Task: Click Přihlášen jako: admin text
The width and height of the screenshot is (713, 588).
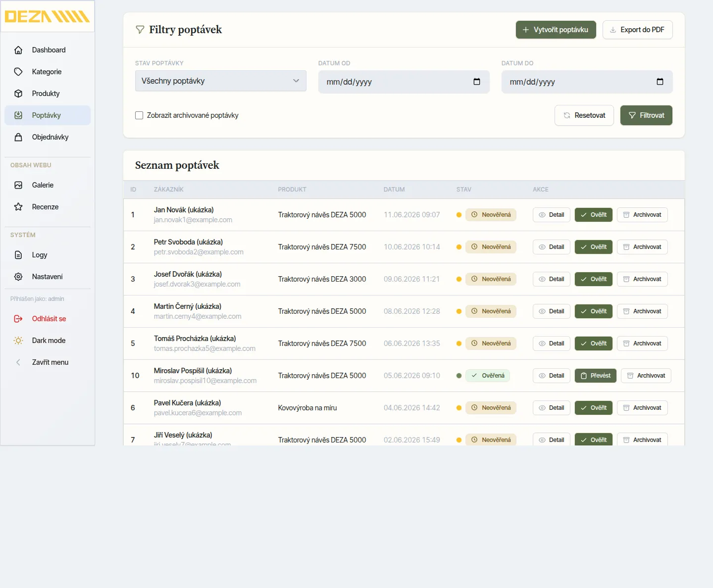Action: [37, 299]
